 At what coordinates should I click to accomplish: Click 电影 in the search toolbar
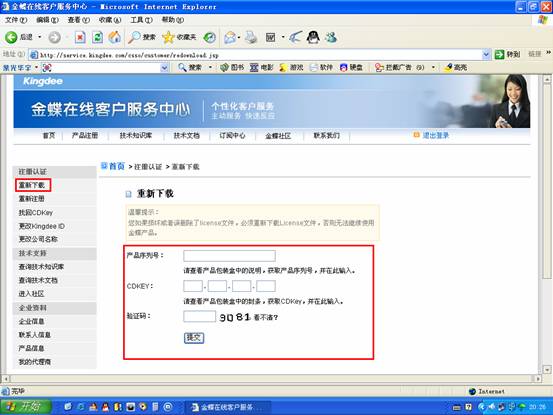(x=261, y=67)
